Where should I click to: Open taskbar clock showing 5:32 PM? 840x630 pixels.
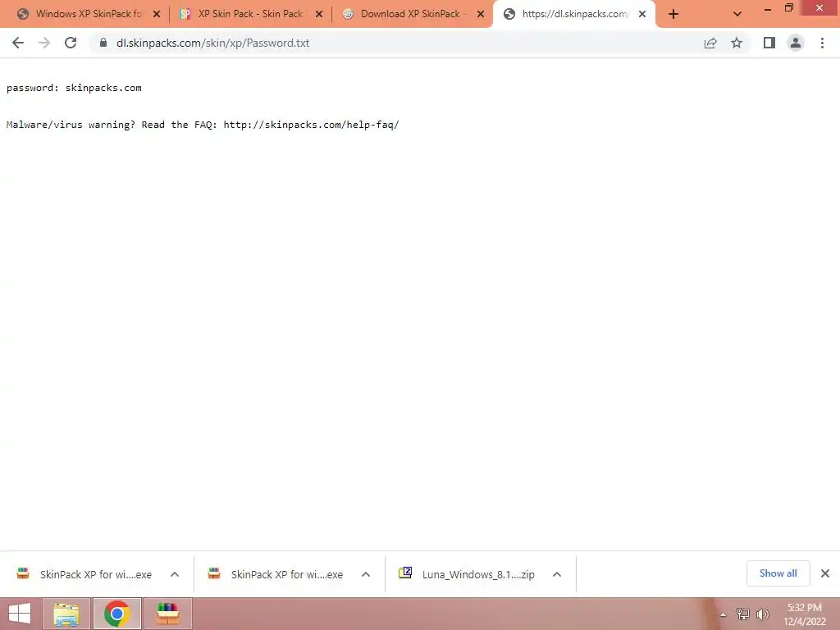point(804,614)
